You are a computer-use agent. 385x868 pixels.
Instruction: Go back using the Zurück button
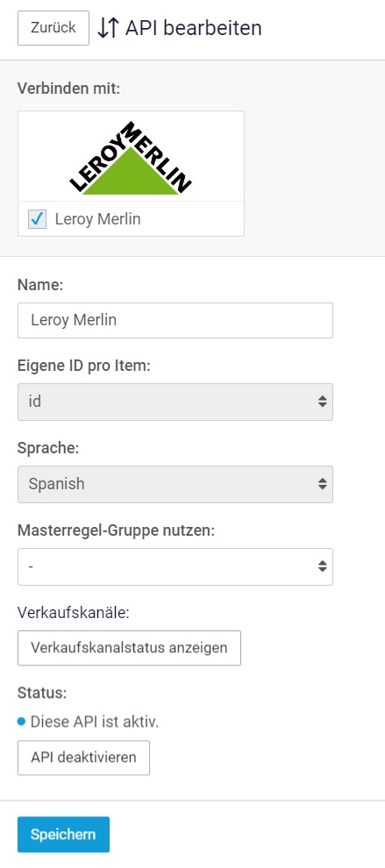coord(53,28)
